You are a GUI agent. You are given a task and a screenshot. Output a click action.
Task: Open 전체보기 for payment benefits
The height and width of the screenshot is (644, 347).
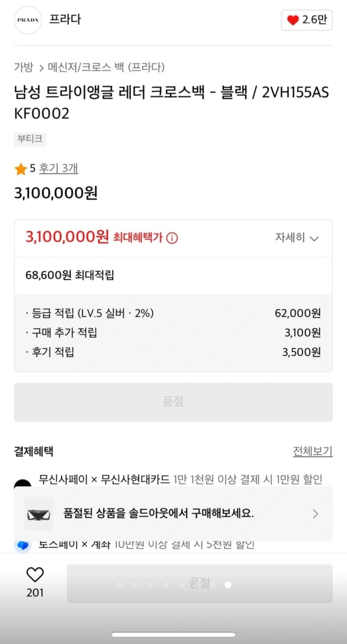pyautogui.click(x=312, y=451)
